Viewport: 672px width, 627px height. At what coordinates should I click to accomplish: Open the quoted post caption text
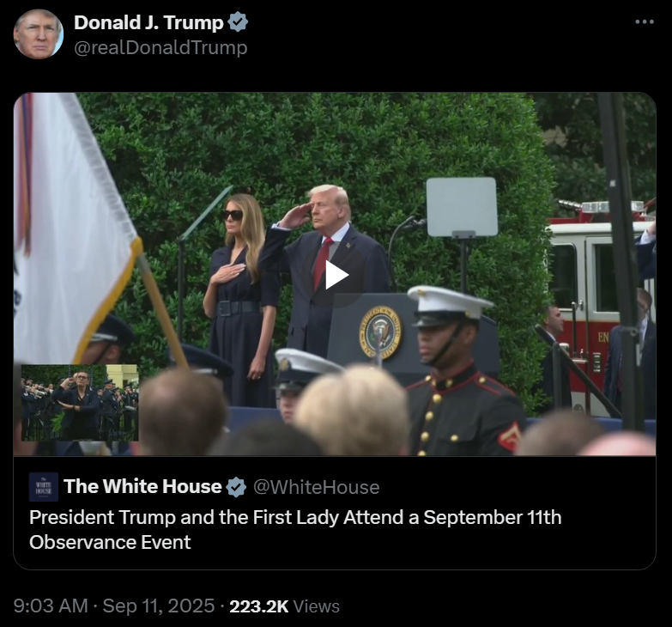295,529
